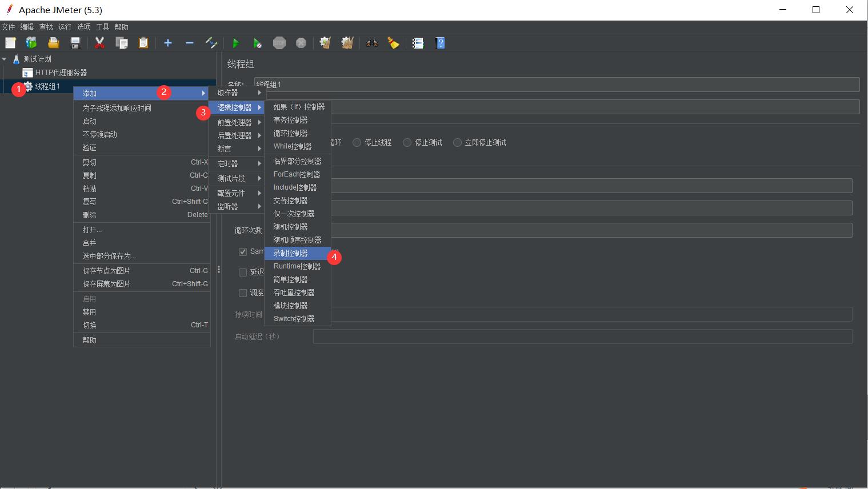Collapse all tree nodes with minus icon
Viewport: 868px width, 489px height.
click(x=190, y=43)
